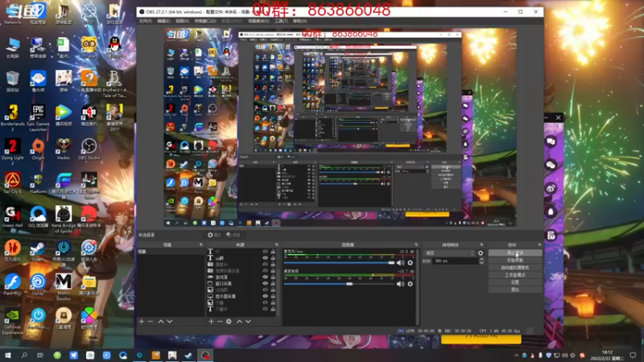
Task: Click desktop audio volume slider handle
Action: pos(349,284)
